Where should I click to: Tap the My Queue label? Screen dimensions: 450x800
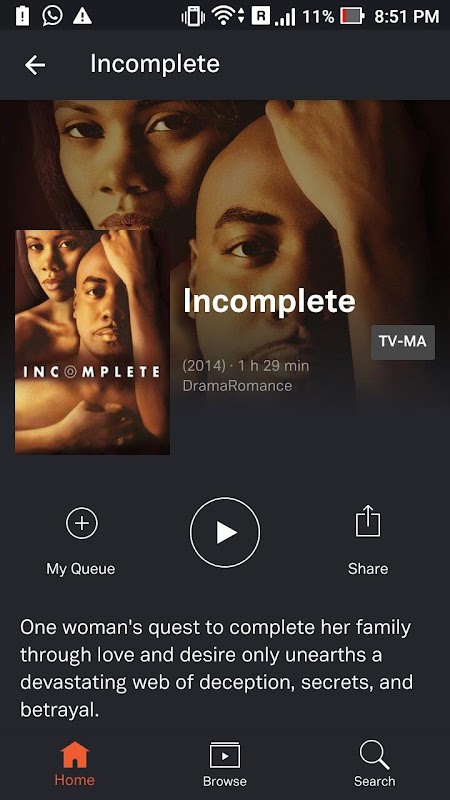[x=81, y=569]
